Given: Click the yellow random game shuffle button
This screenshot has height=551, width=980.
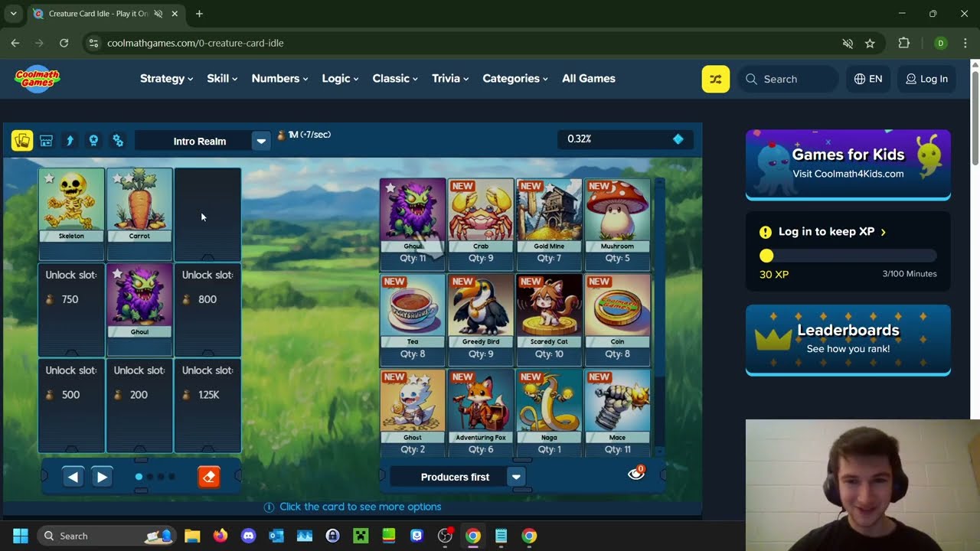Looking at the screenshot, I should coord(716,79).
